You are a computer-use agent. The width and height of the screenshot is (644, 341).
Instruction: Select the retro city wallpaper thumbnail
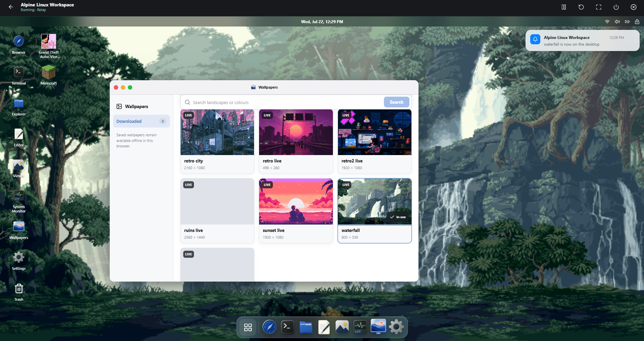[217, 132]
